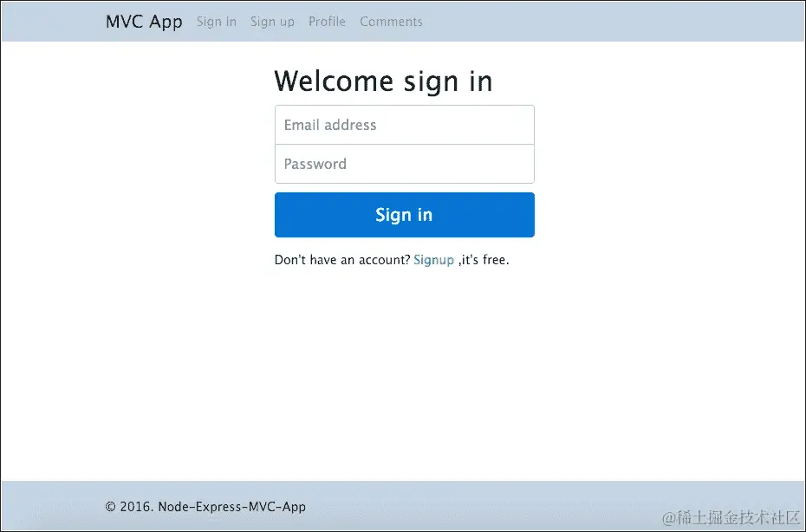Click the footer text © 2016. Node-Express-MVC-App

[x=205, y=507]
